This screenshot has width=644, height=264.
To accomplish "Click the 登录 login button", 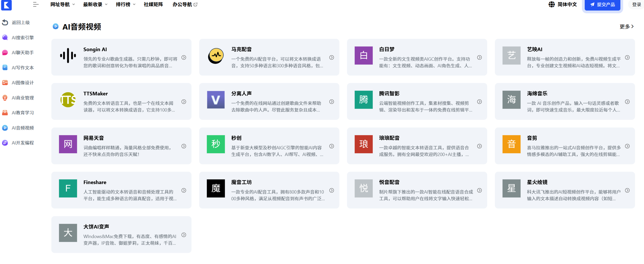I will click(x=637, y=5).
